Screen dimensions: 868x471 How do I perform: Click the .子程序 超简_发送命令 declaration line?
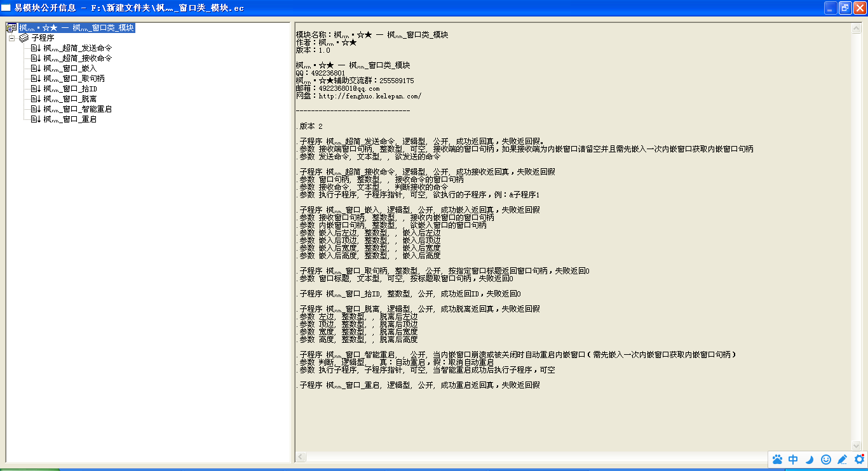coord(421,142)
